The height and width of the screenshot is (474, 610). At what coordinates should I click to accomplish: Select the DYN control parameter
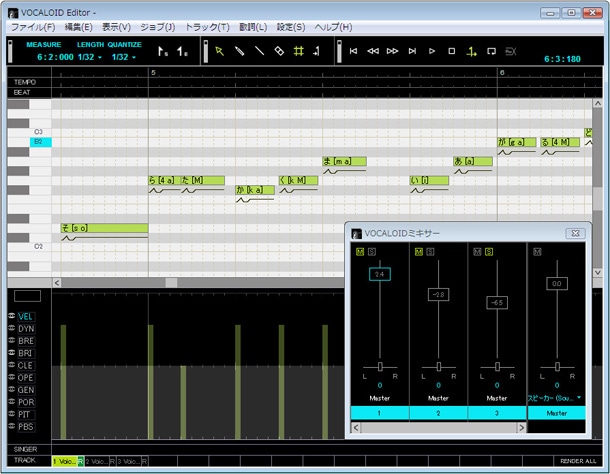25,328
